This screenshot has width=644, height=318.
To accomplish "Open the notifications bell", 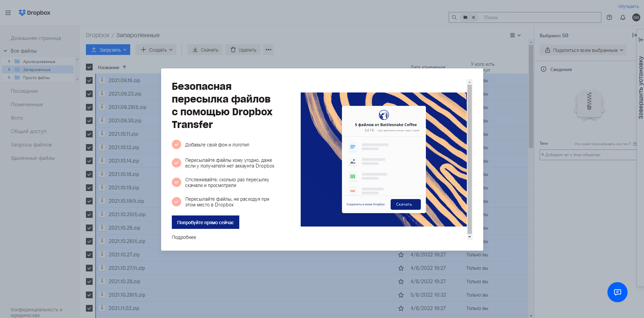I will click(x=623, y=17).
